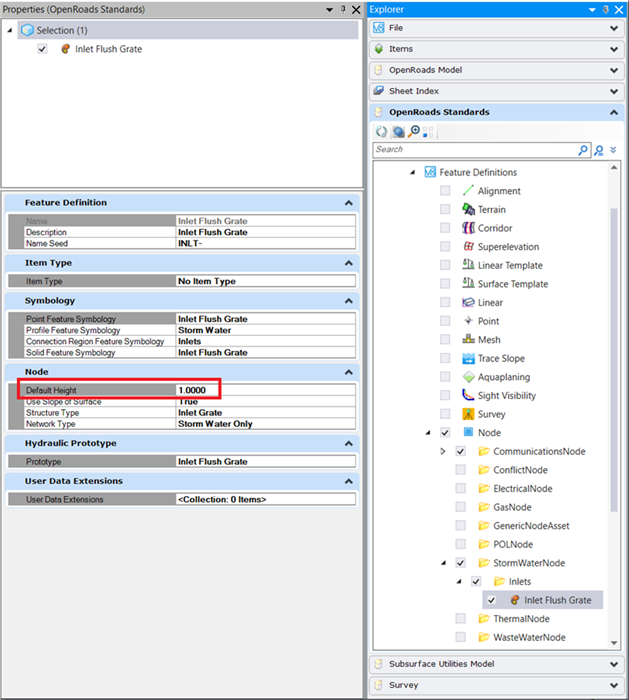Screen dimensions: 629x700
Task: Open advanced search person icon
Action: click(x=599, y=150)
